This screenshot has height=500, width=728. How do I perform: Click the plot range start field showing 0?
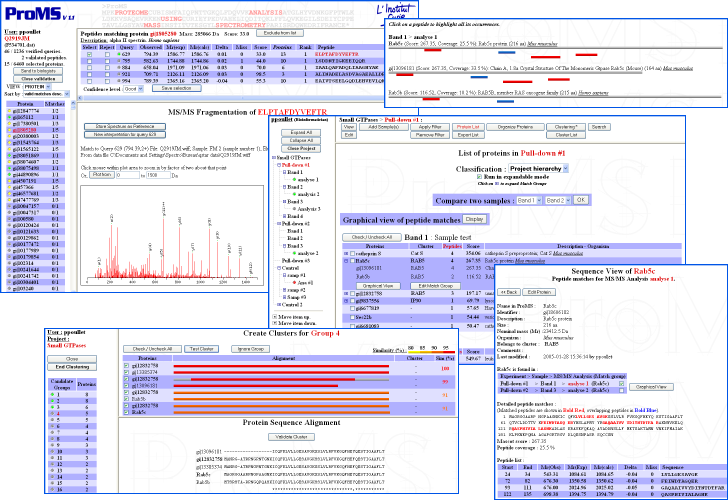click(x=128, y=175)
